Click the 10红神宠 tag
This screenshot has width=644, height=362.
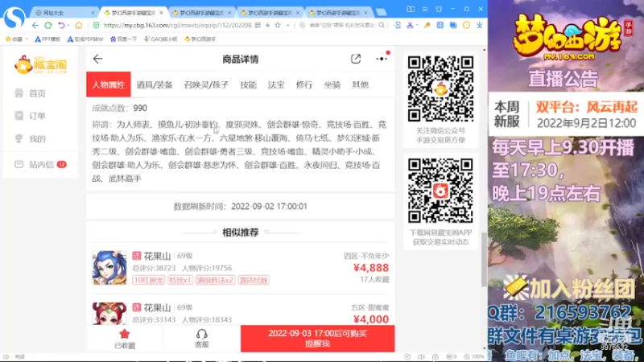point(148,280)
